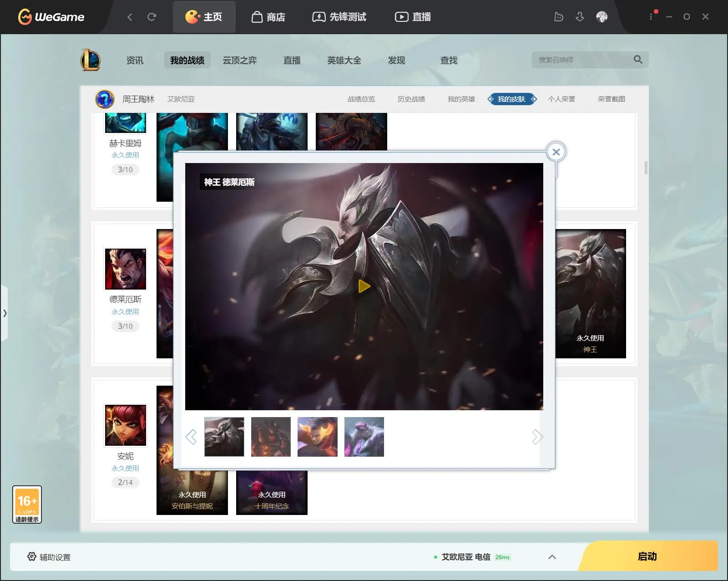Open the 十周年纪念 skin card

tap(272, 494)
